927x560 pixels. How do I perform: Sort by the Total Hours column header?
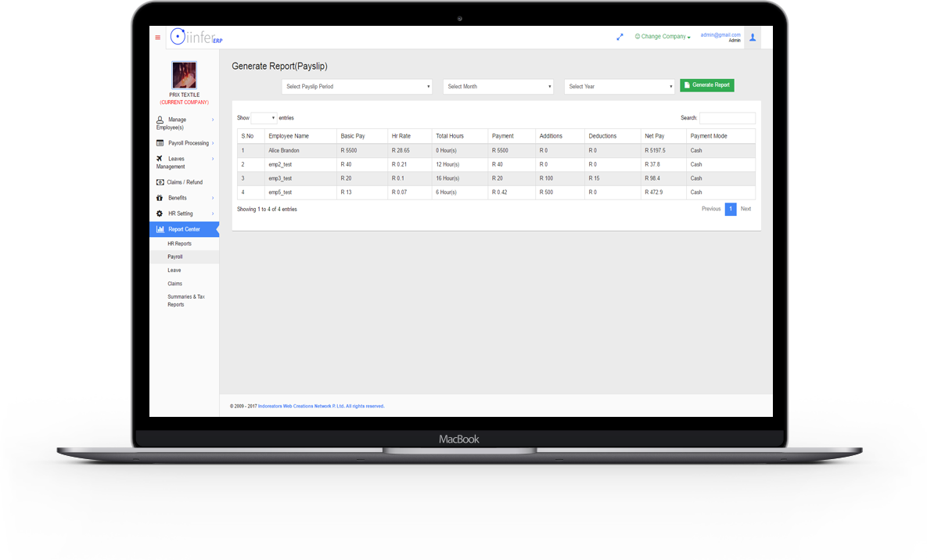[x=459, y=136]
